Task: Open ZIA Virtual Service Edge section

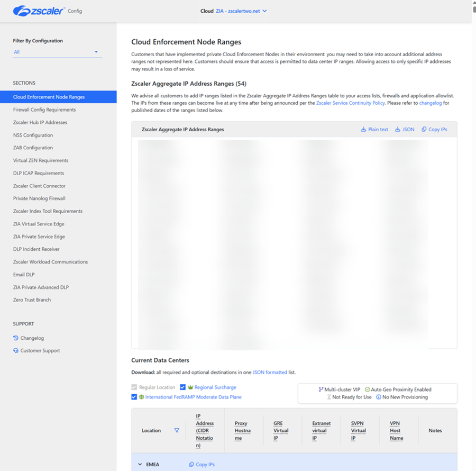Action: point(39,224)
